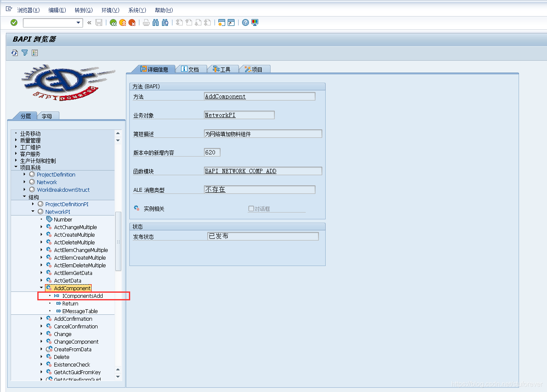Image resolution: width=547 pixels, height=392 pixels.
Task: Select the ActGetData method
Action: click(x=67, y=280)
